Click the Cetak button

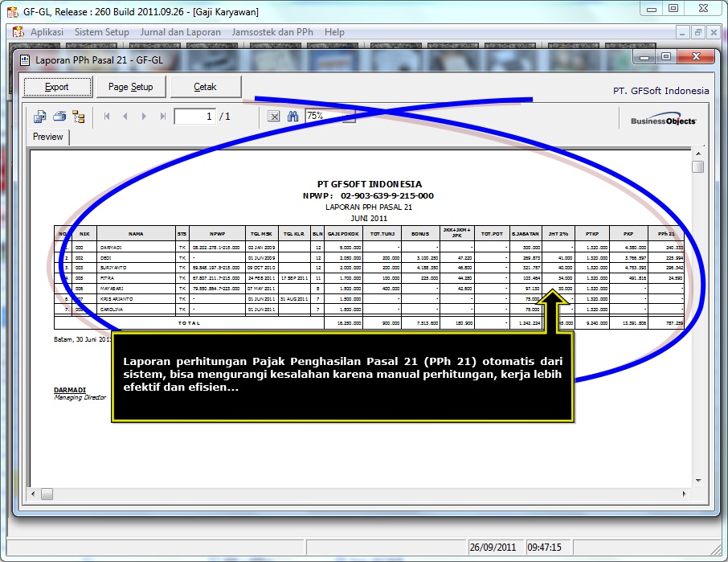[x=205, y=87]
